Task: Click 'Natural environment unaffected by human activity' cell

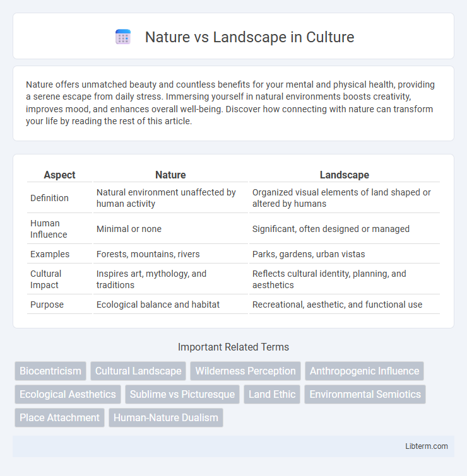Action: click(x=170, y=198)
